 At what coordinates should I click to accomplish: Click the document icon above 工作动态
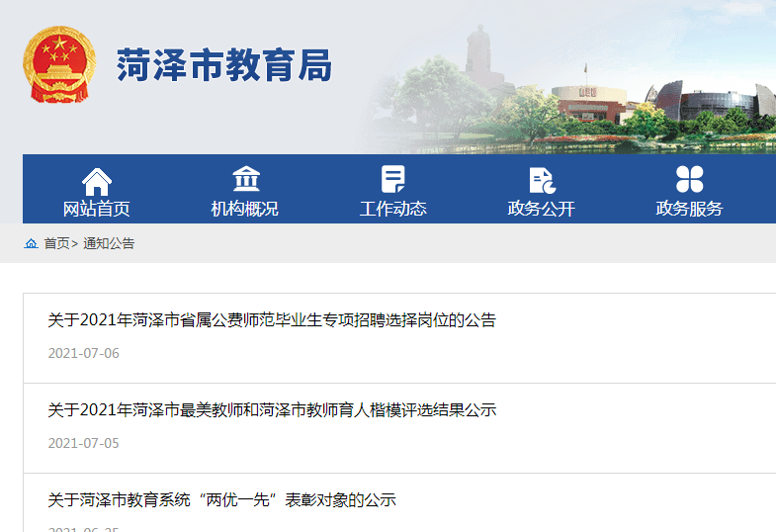click(393, 179)
